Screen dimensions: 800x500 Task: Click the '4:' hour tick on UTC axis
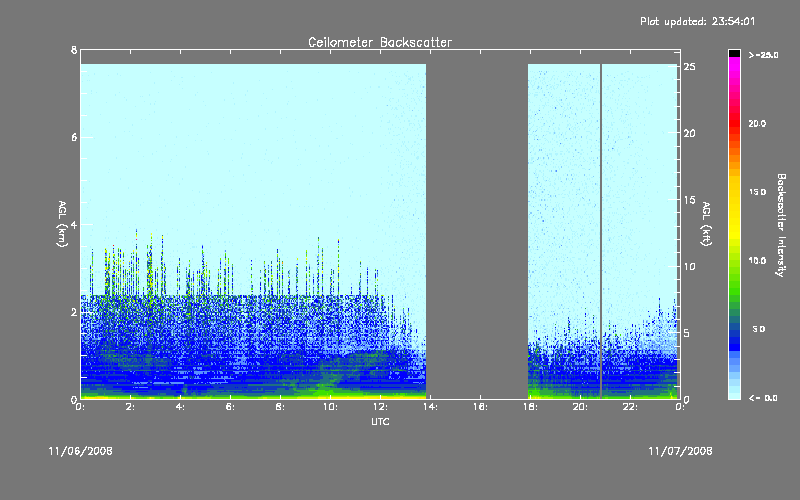point(181,407)
